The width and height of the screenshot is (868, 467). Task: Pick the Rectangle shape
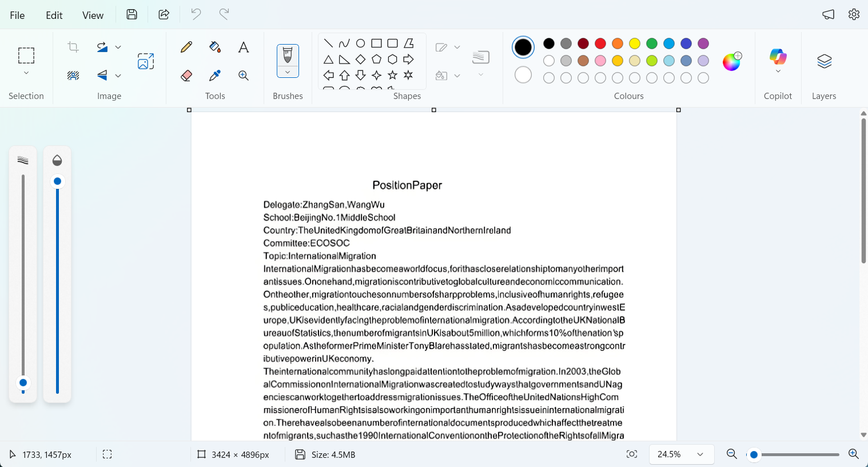376,43
